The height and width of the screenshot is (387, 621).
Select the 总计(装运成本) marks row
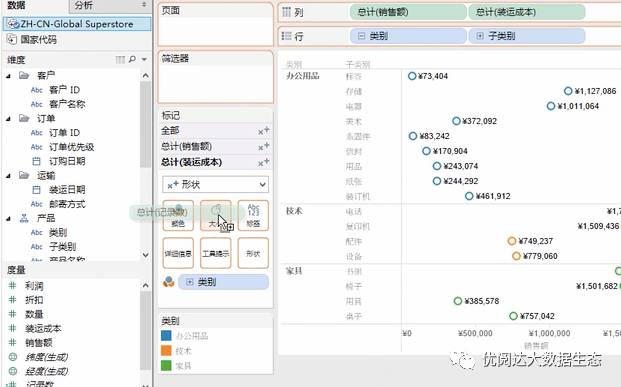pyautogui.click(x=215, y=162)
